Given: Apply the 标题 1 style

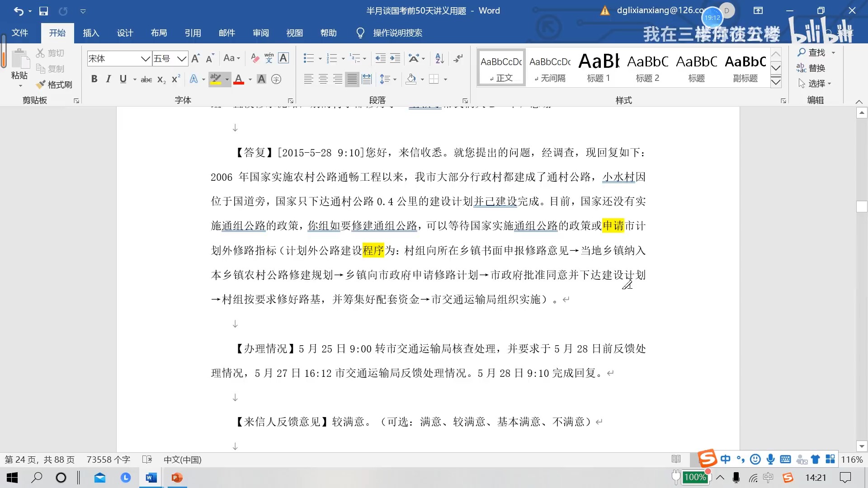Looking at the screenshot, I should [x=599, y=67].
